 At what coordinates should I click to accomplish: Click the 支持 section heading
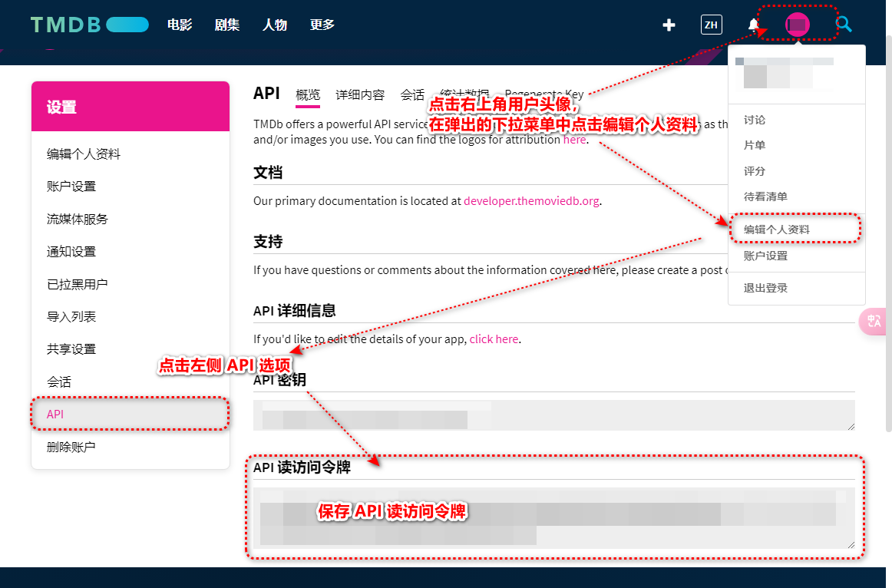tap(268, 242)
